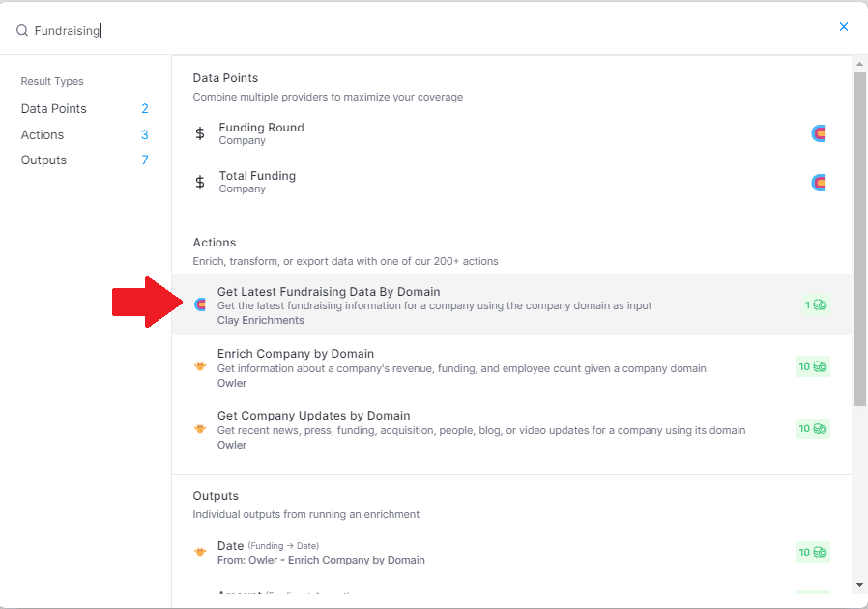This screenshot has height=609, width=868.
Task: Click the 1 credit badge
Action: click(816, 304)
